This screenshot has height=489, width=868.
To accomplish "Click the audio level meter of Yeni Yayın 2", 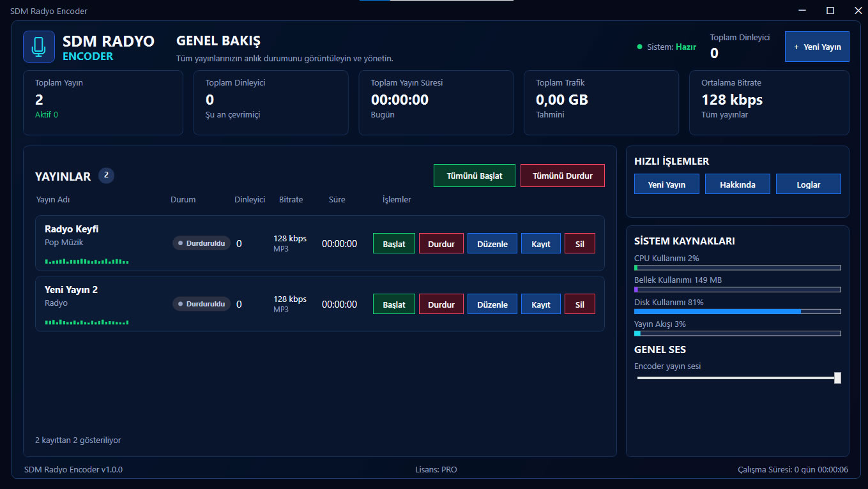I will 87,322.
